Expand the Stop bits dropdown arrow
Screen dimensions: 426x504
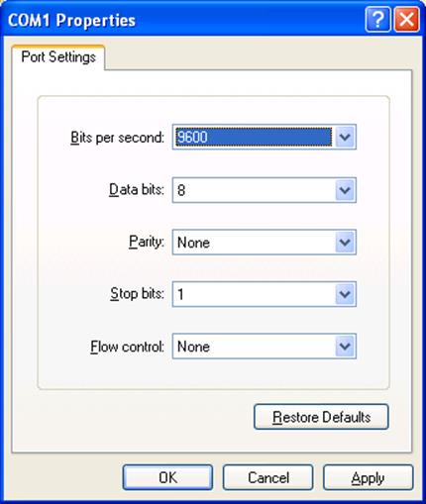click(x=345, y=294)
